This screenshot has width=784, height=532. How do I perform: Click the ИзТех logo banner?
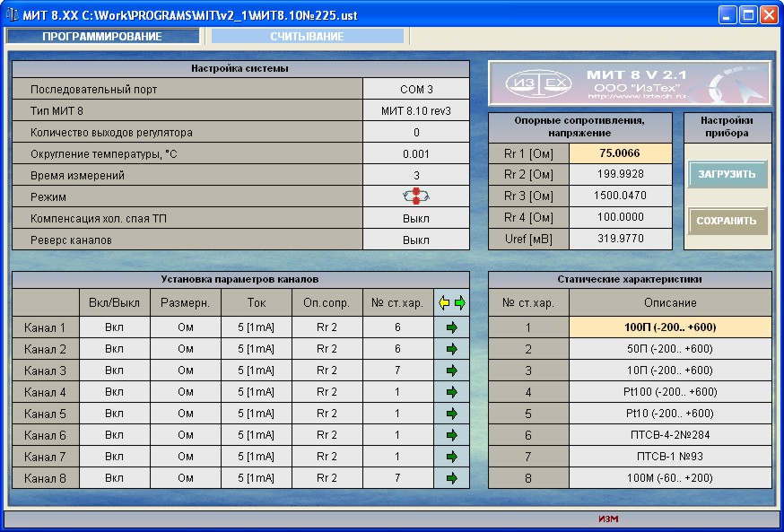coord(629,83)
